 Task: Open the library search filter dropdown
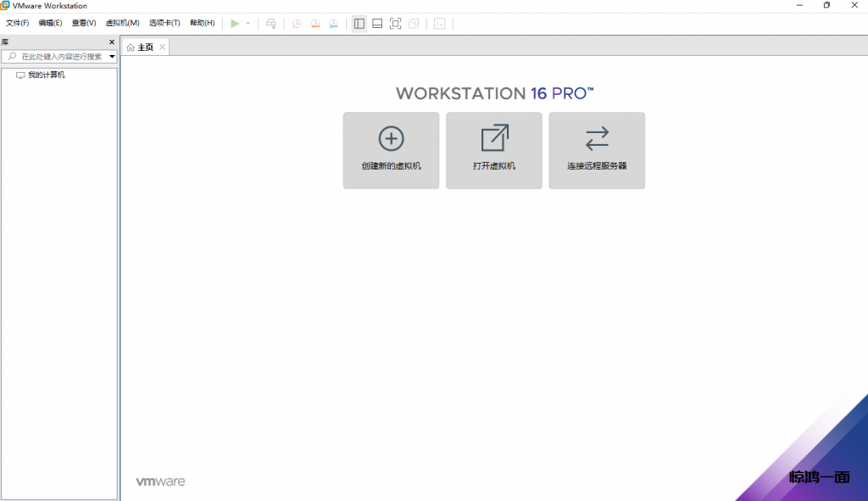pyautogui.click(x=112, y=57)
